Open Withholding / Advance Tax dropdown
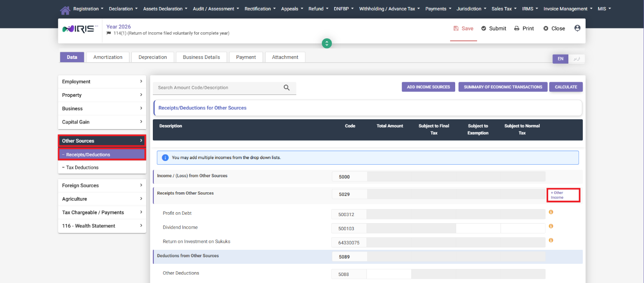This screenshot has height=283, width=644. pyautogui.click(x=389, y=9)
